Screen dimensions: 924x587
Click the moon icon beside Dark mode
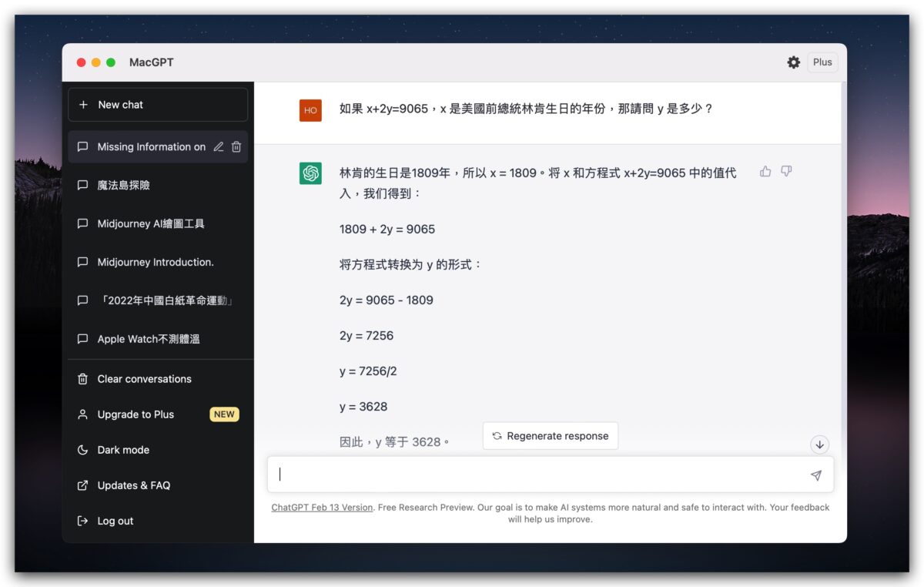tap(82, 450)
